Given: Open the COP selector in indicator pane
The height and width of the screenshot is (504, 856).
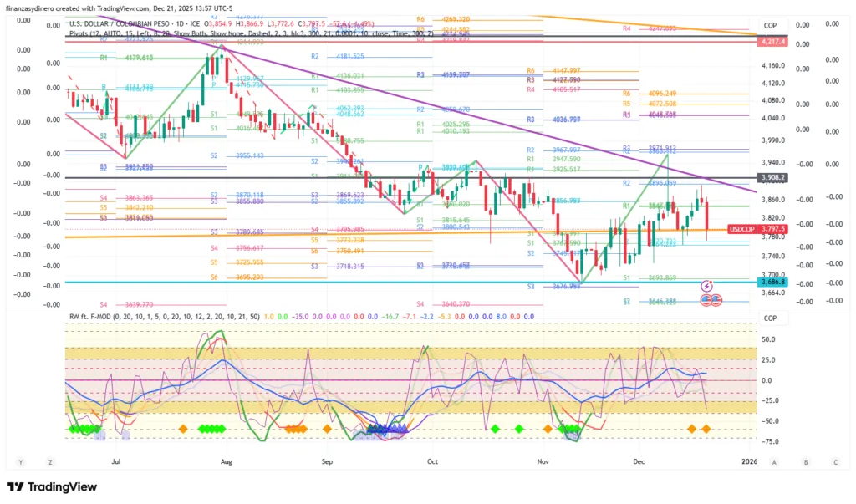Looking at the screenshot, I should pyautogui.click(x=770, y=318).
